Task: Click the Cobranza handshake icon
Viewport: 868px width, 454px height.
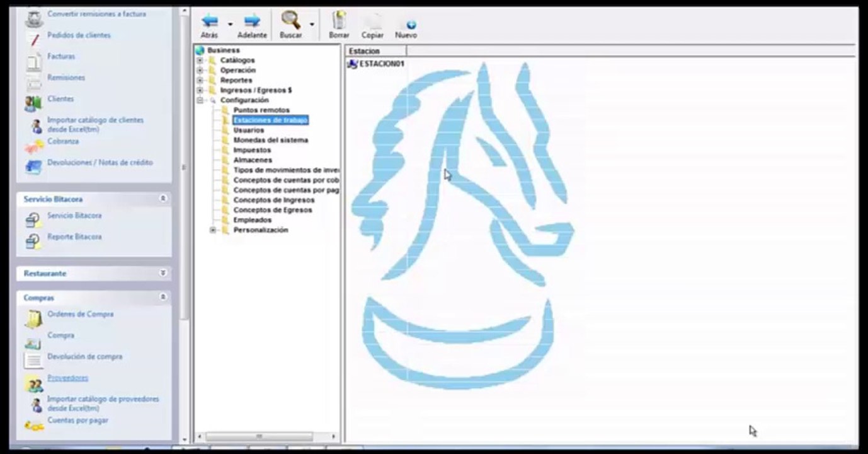Action: pyautogui.click(x=34, y=146)
